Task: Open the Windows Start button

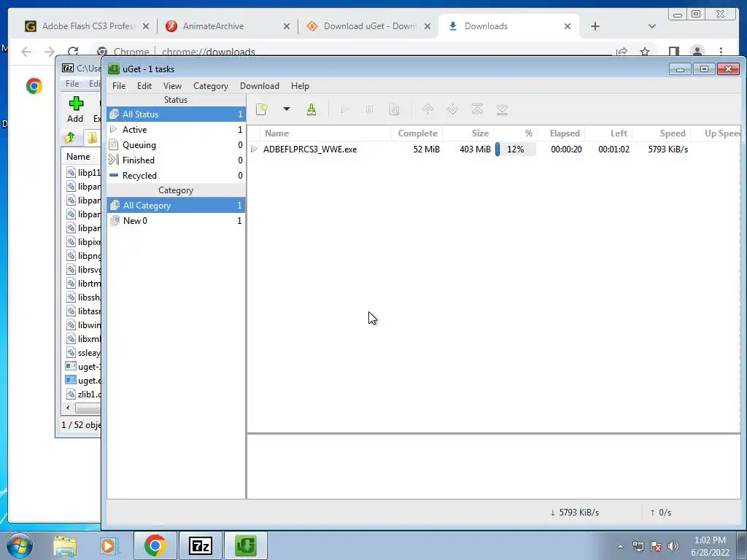Action: [x=20, y=545]
